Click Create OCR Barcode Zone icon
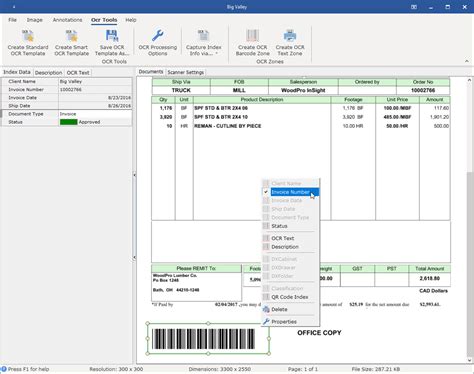Screen dimensions: 474x374 click(252, 36)
